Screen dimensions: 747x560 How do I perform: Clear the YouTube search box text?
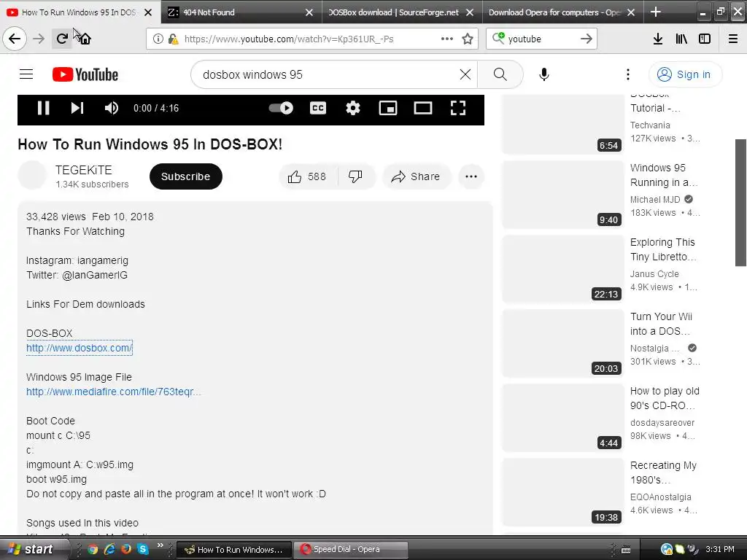[x=465, y=74]
